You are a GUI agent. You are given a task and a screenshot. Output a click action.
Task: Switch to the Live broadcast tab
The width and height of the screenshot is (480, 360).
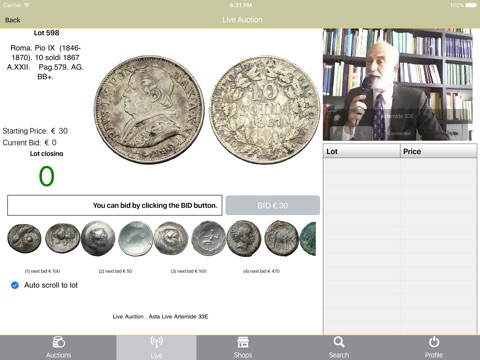click(x=156, y=342)
